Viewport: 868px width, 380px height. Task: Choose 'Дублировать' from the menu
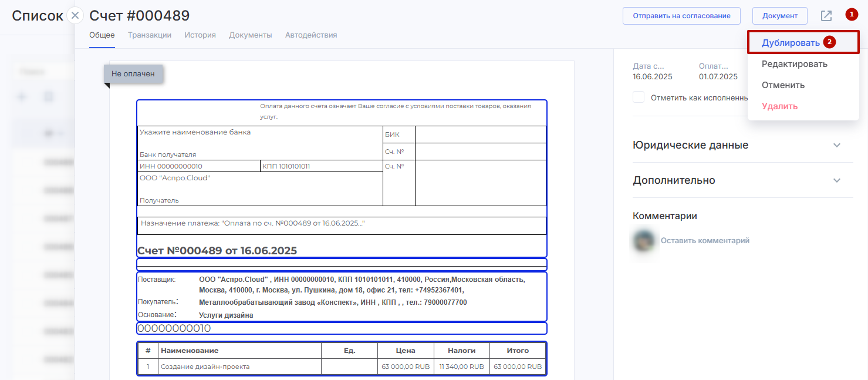coord(791,43)
